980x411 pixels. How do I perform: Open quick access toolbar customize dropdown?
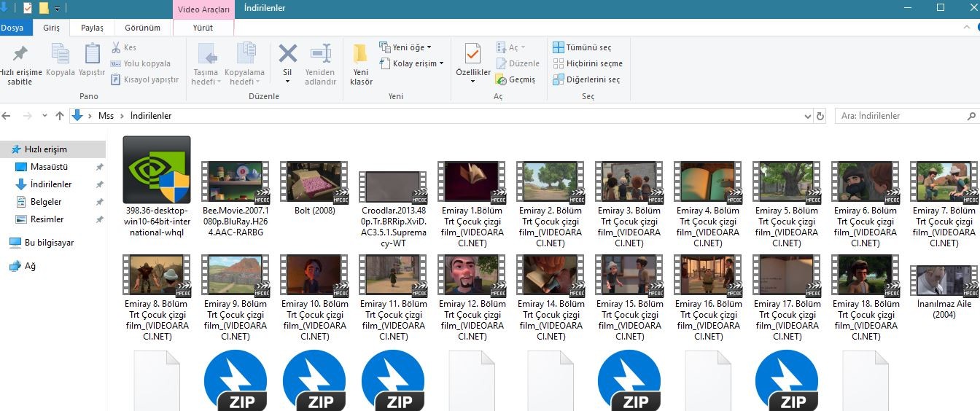point(58,9)
